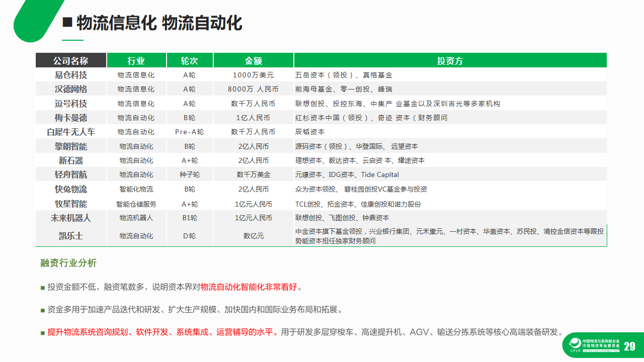Click the page number 29
This screenshot has width=644, height=362.
(629, 346)
